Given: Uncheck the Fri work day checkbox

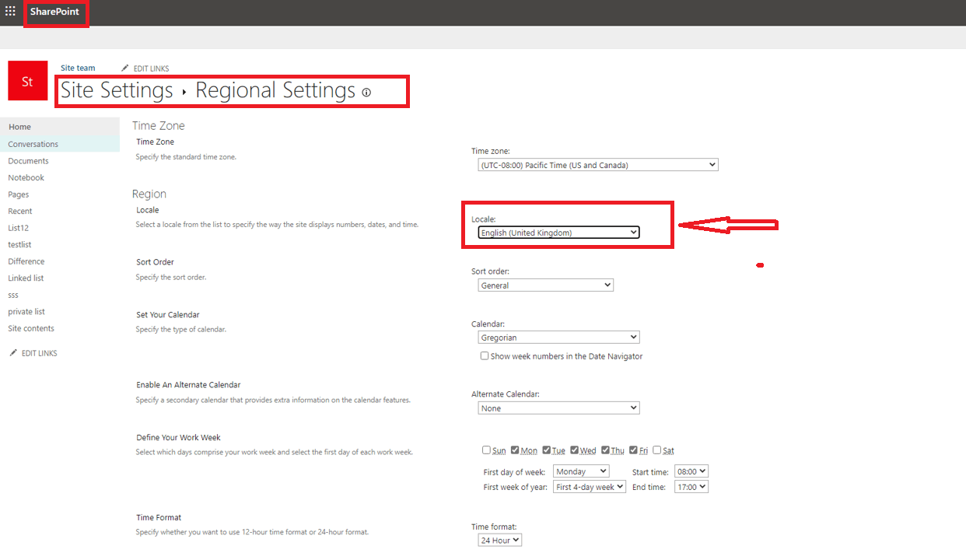Looking at the screenshot, I should pyautogui.click(x=634, y=450).
